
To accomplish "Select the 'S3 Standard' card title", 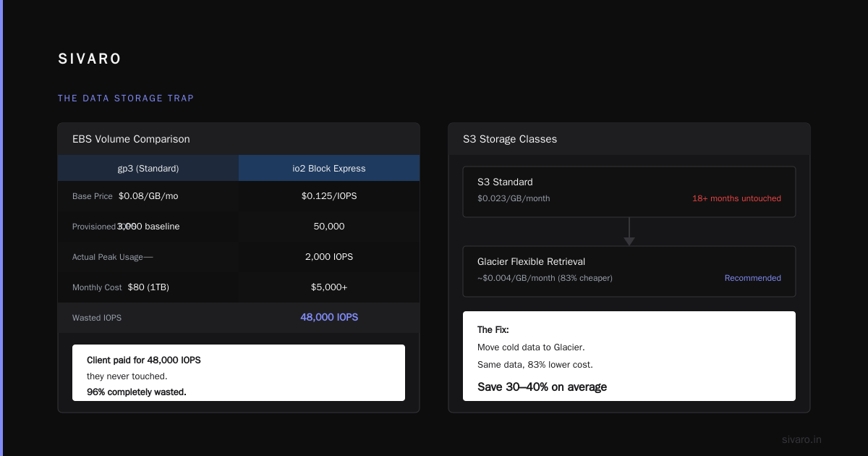I will pos(505,182).
